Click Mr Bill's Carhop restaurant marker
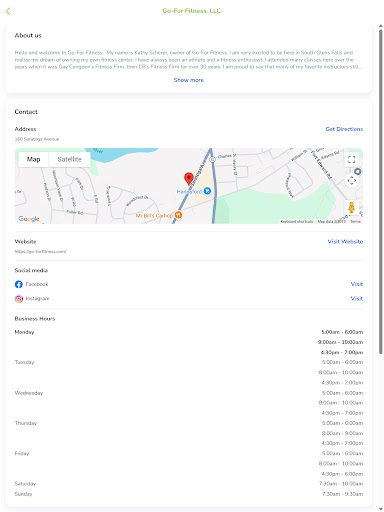 (x=178, y=215)
